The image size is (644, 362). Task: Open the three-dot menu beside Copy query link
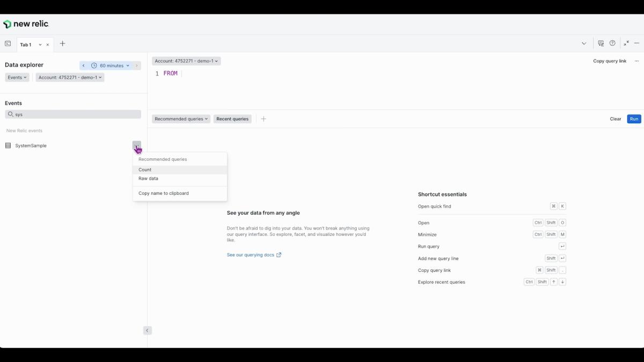point(636,61)
